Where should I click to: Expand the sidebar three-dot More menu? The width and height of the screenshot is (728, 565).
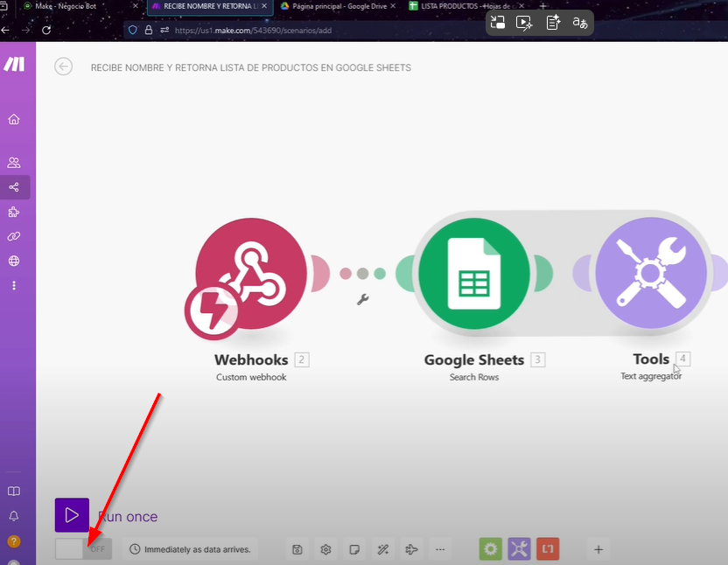click(x=14, y=285)
